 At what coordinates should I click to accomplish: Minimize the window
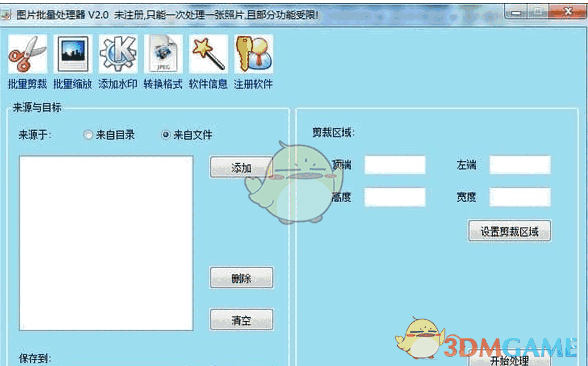(516, 13)
